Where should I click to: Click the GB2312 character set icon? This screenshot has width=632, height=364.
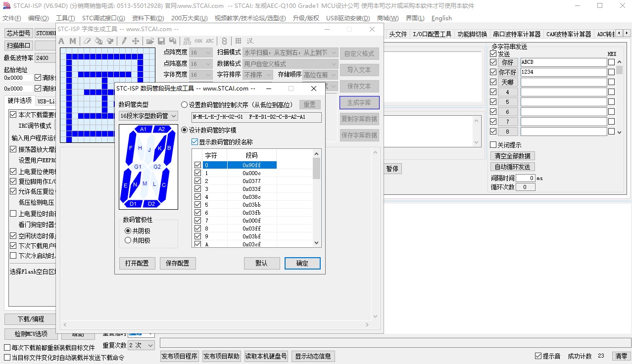tap(187, 41)
